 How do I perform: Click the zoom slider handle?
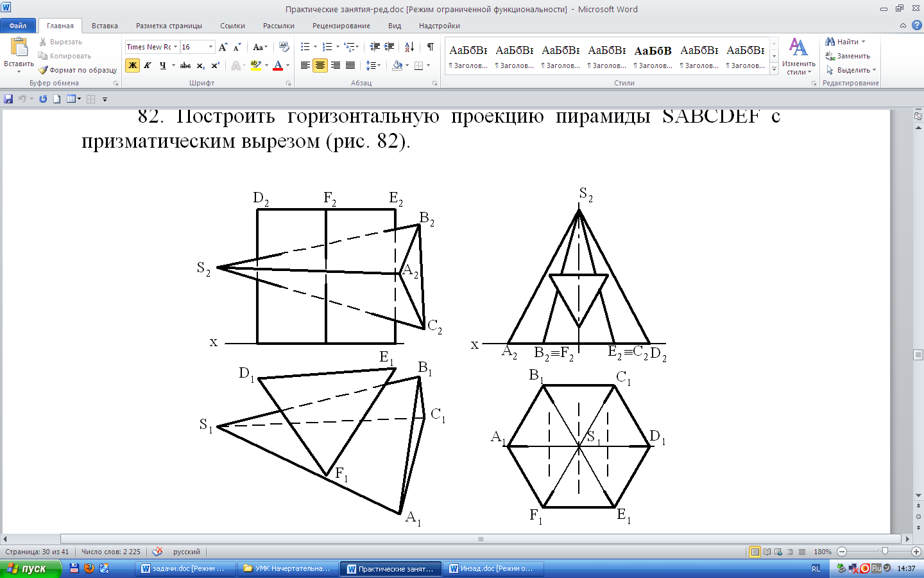click(x=885, y=552)
